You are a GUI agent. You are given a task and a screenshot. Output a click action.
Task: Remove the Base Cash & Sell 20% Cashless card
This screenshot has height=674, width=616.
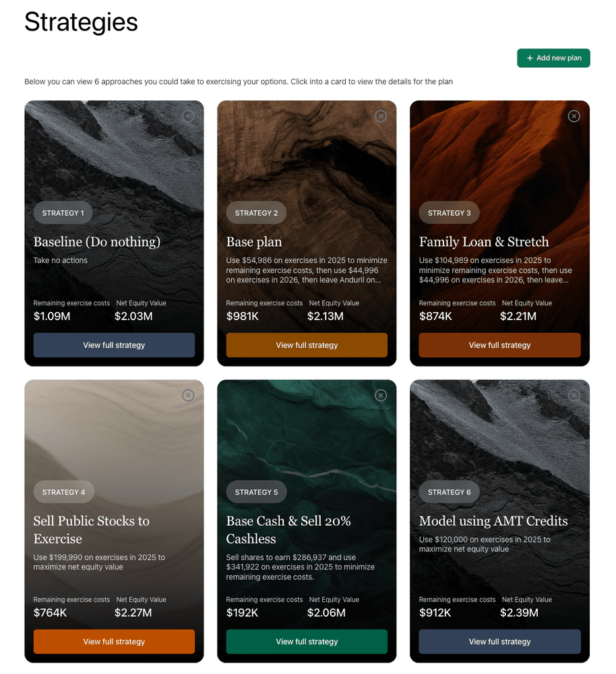[x=381, y=395]
